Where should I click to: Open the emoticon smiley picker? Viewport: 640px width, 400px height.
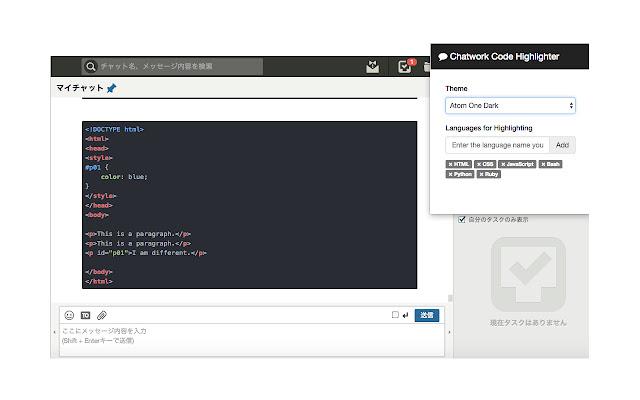tap(69, 315)
